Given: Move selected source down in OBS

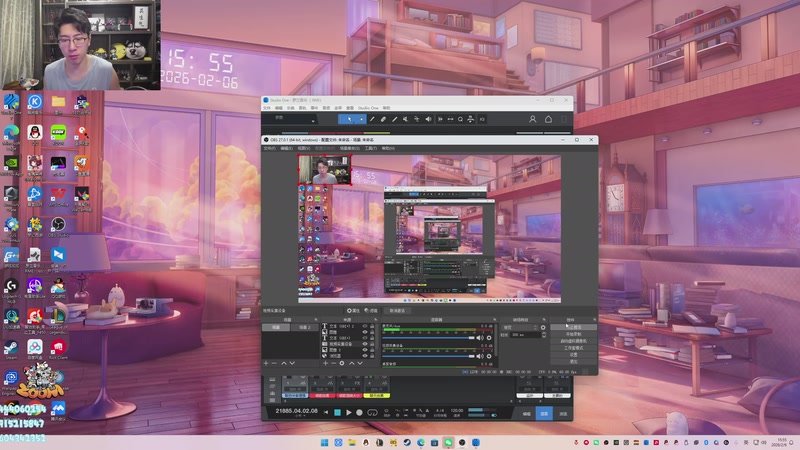Looking at the screenshot, I should tap(360, 363).
